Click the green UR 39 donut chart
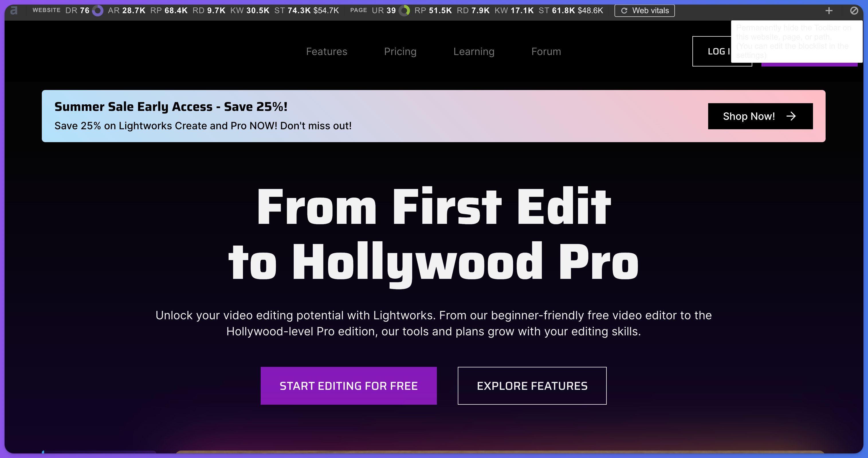The height and width of the screenshot is (458, 868). tap(404, 10)
